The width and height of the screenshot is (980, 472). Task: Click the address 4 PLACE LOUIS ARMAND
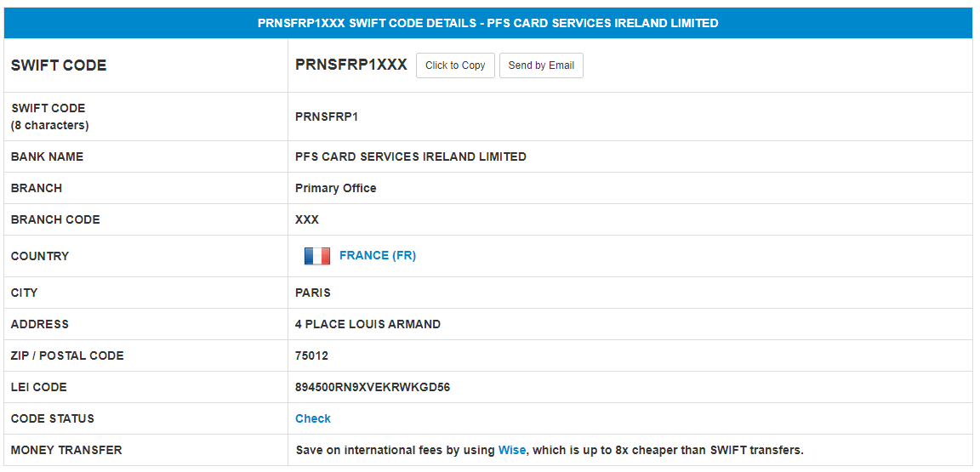point(367,325)
